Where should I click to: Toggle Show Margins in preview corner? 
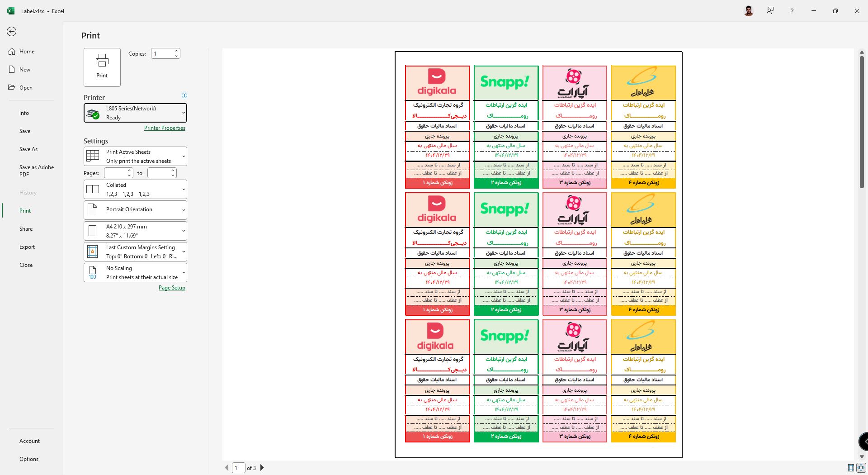point(851,468)
